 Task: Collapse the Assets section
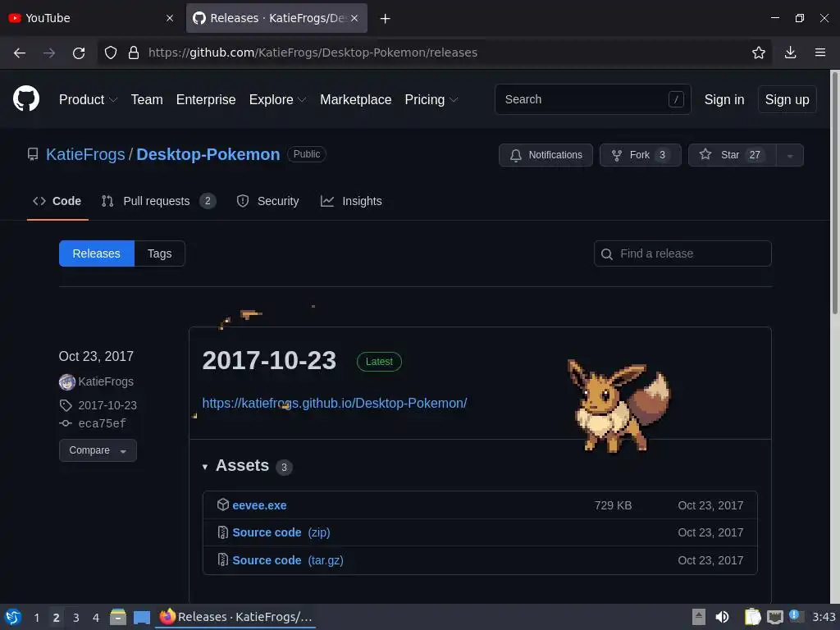204,467
